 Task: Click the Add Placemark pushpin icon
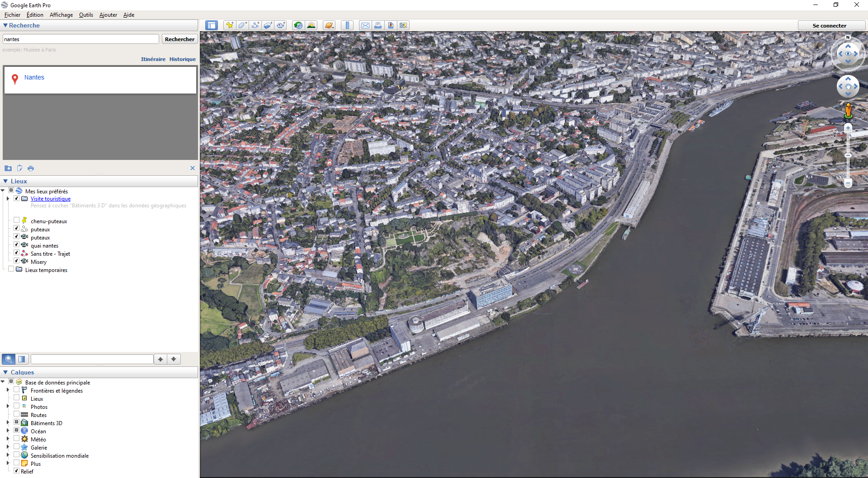(x=230, y=25)
